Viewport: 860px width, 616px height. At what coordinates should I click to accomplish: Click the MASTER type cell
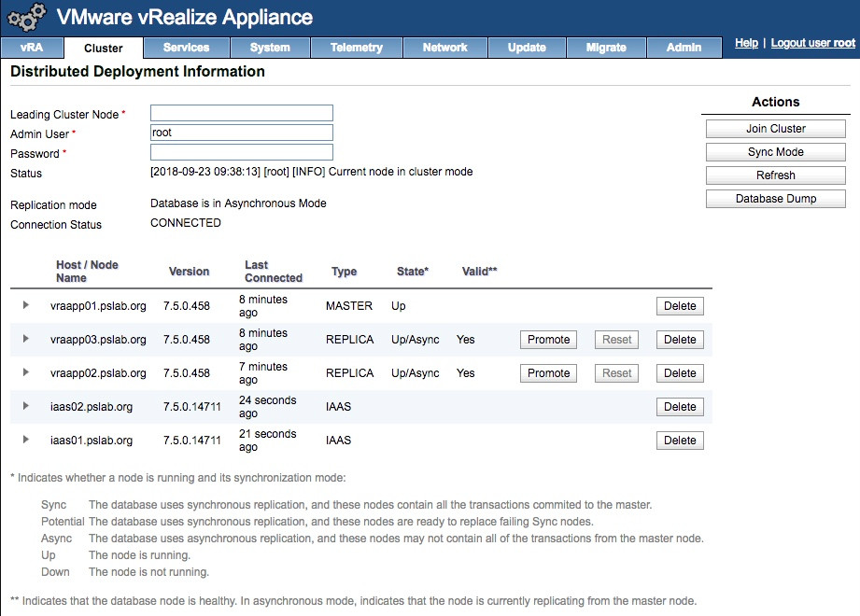coord(349,306)
